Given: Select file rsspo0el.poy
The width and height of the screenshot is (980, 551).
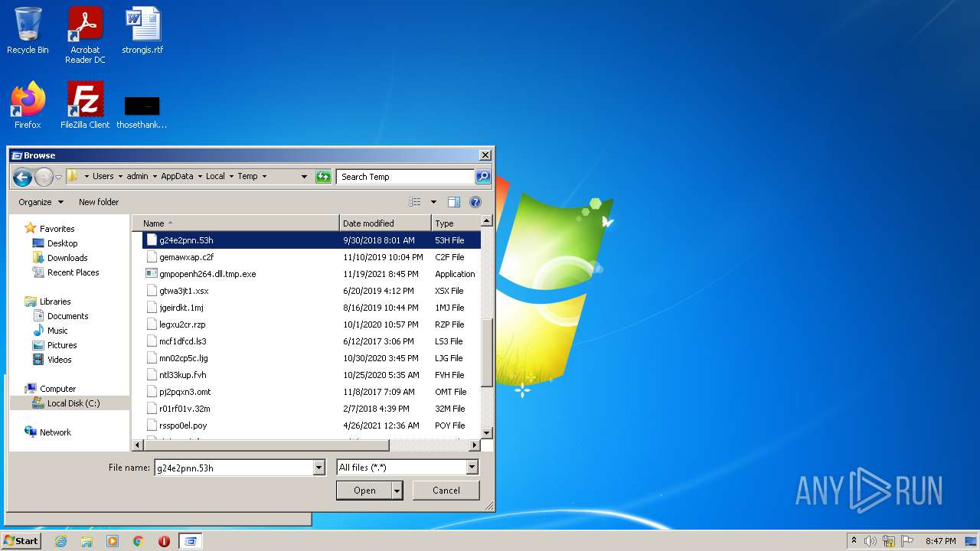Looking at the screenshot, I should 312,425.
